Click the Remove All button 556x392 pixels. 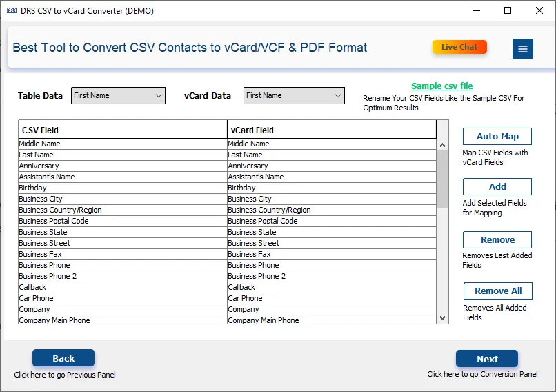point(498,291)
